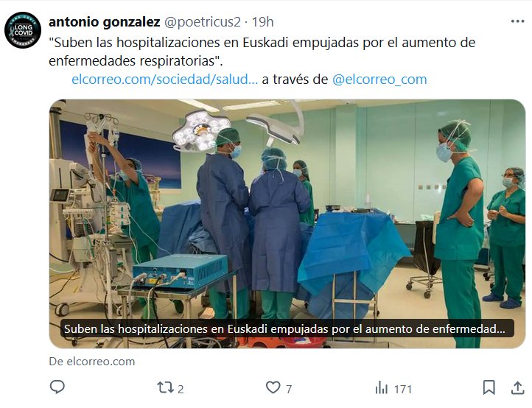
Task: Click the tweet text about Euskadi hospitalizations
Action: click(262, 52)
